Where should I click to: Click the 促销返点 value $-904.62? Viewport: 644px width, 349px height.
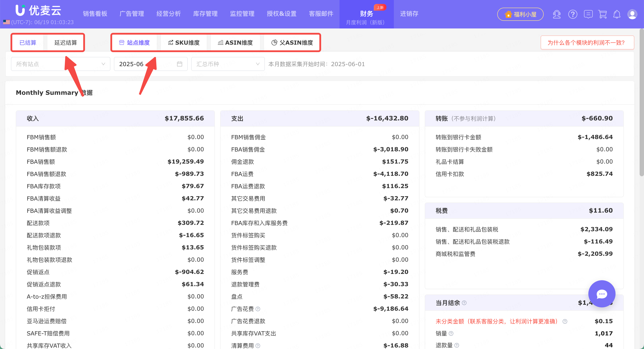point(189,272)
